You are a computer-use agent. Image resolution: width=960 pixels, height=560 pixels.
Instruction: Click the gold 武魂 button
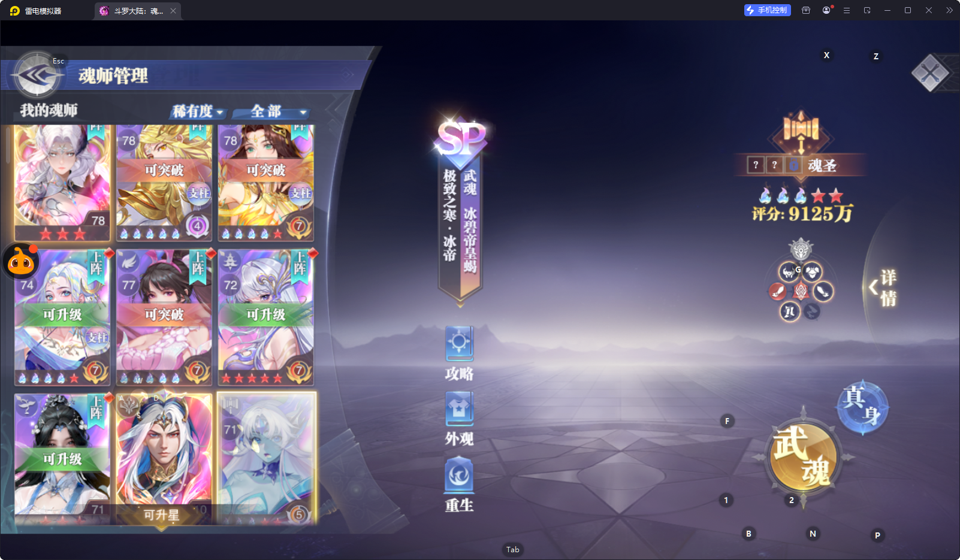803,457
